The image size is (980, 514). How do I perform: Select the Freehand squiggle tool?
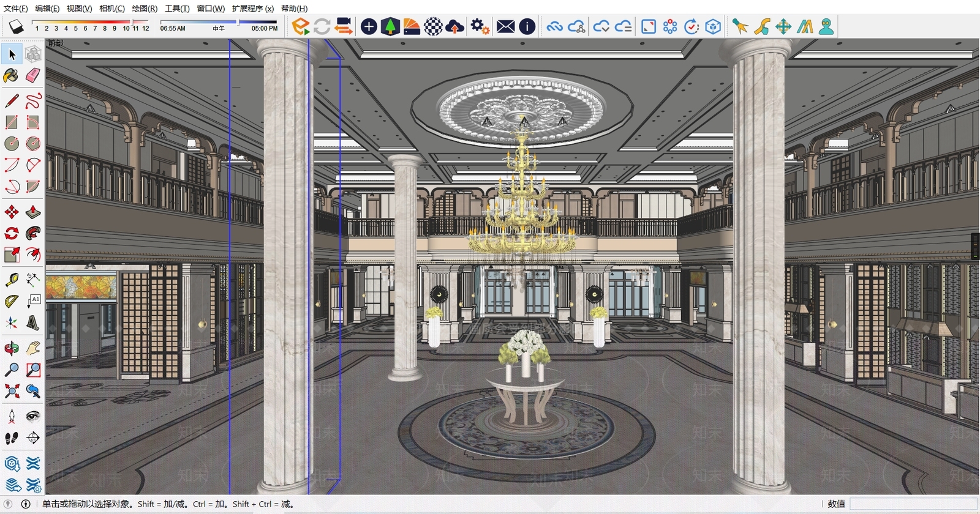[33, 100]
